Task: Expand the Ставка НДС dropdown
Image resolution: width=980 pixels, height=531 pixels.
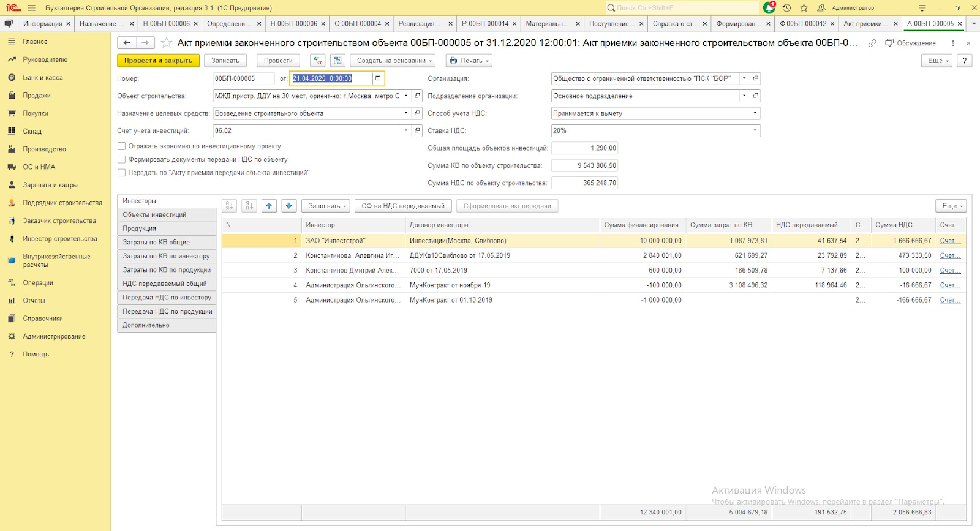Action: (755, 130)
